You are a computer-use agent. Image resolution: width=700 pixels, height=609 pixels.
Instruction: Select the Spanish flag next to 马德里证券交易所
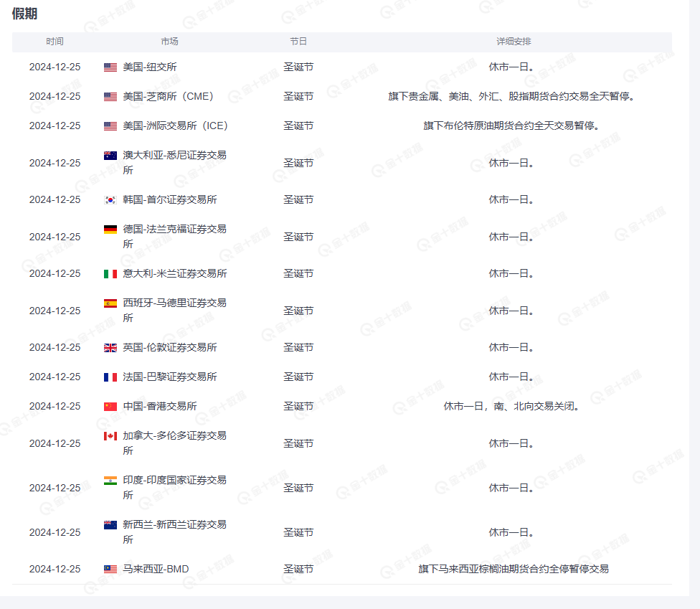tap(109, 303)
